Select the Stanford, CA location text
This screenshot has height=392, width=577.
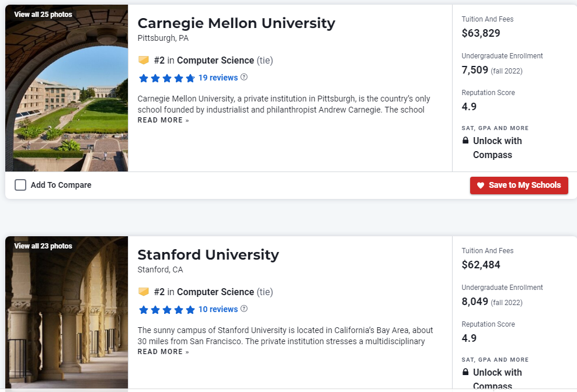pos(160,270)
